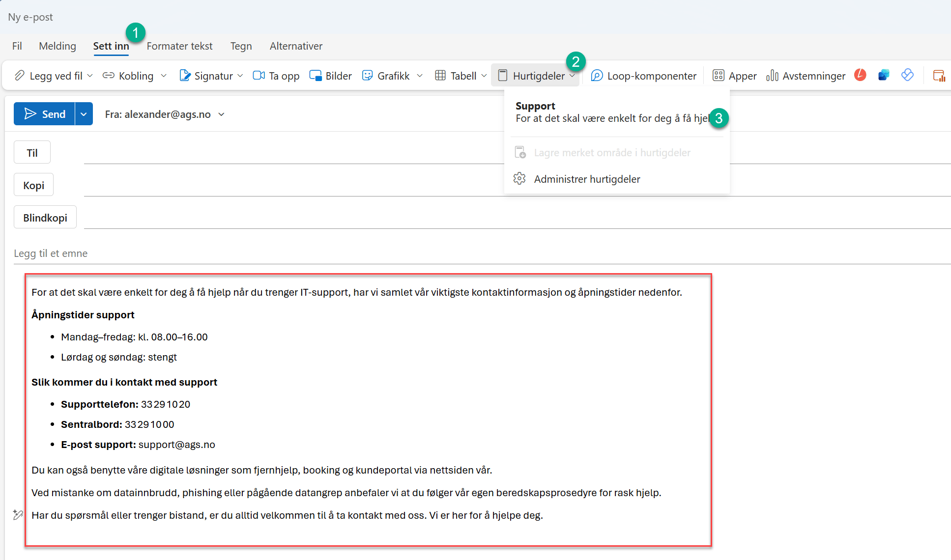Click the Blindkopi button

pyautogui.click(x=45, y=218)
